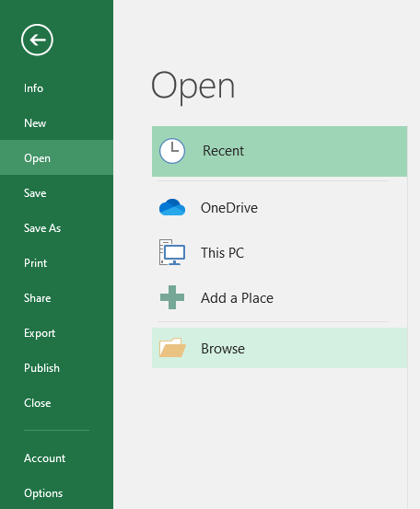This screenshot has height=509, width=420.
Task: Click the OneDrive cloud icon
Action: point(172,207)
